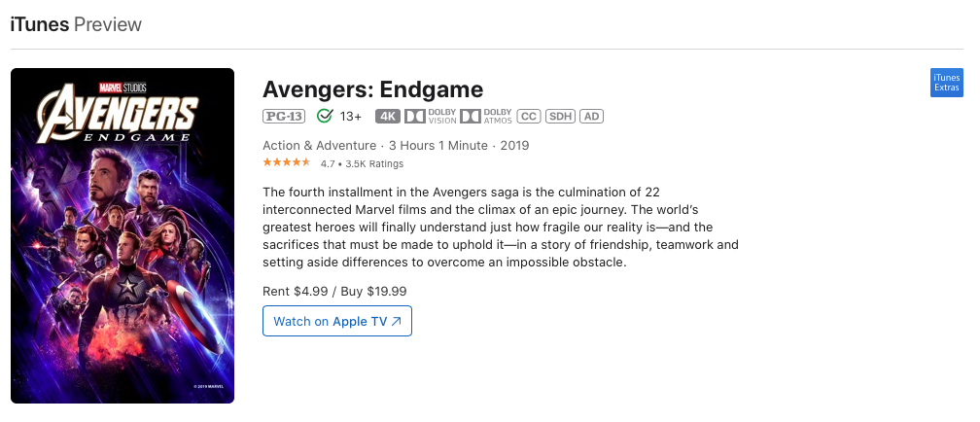Click the 4K resolution badge
The image size is (980, 422).
388,117
